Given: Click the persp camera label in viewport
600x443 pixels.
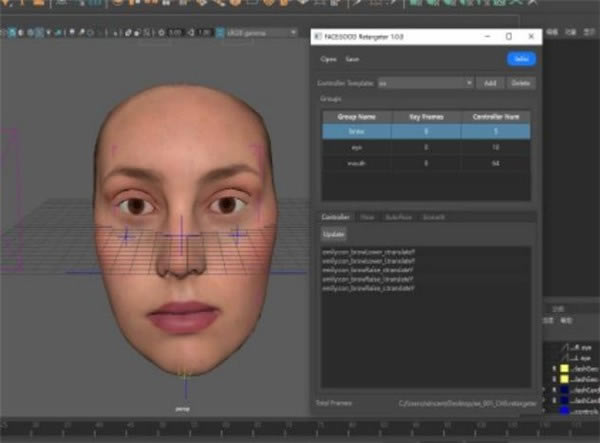Looking at the screenshot, I should pyautogui.click(x=183, y=409).
